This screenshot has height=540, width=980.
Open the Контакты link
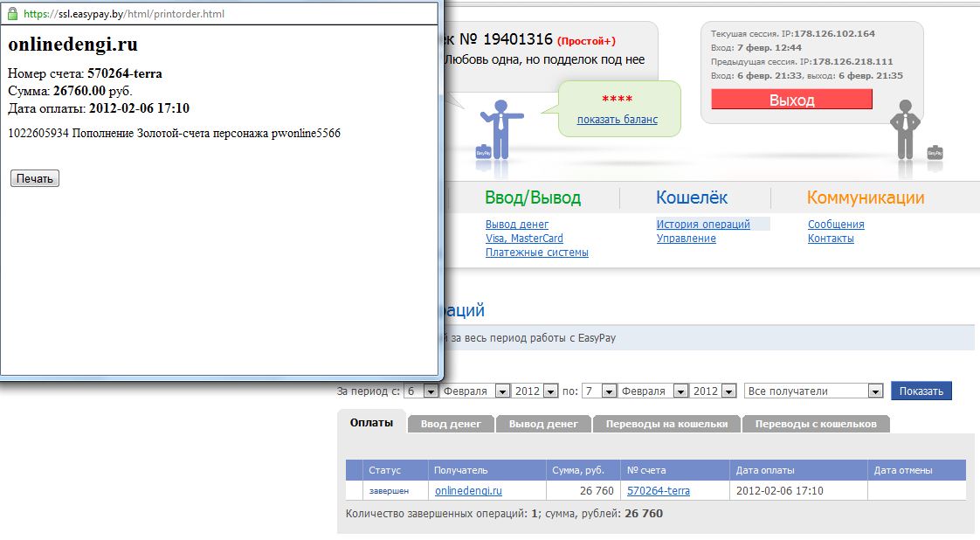click(831, 239)
